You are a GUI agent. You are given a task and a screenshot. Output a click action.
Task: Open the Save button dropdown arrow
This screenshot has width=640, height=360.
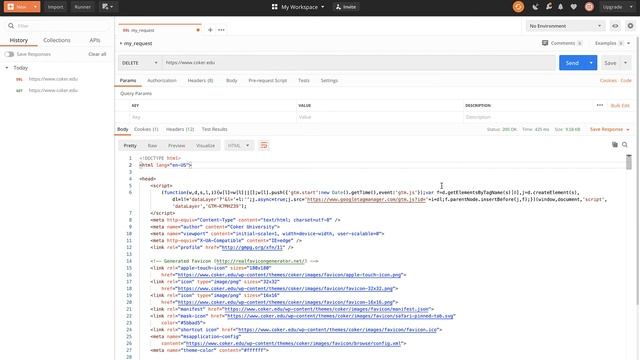[x=625, y=63]
